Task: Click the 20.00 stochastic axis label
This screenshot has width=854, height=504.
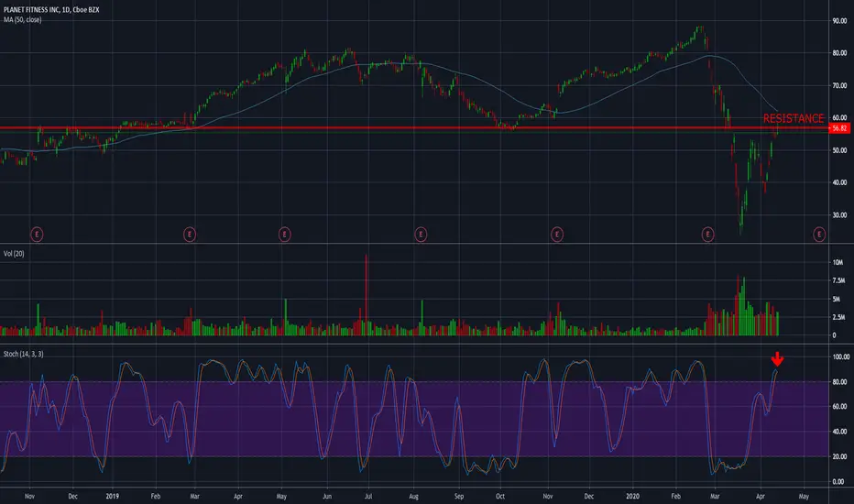Action: click(839, 456)
